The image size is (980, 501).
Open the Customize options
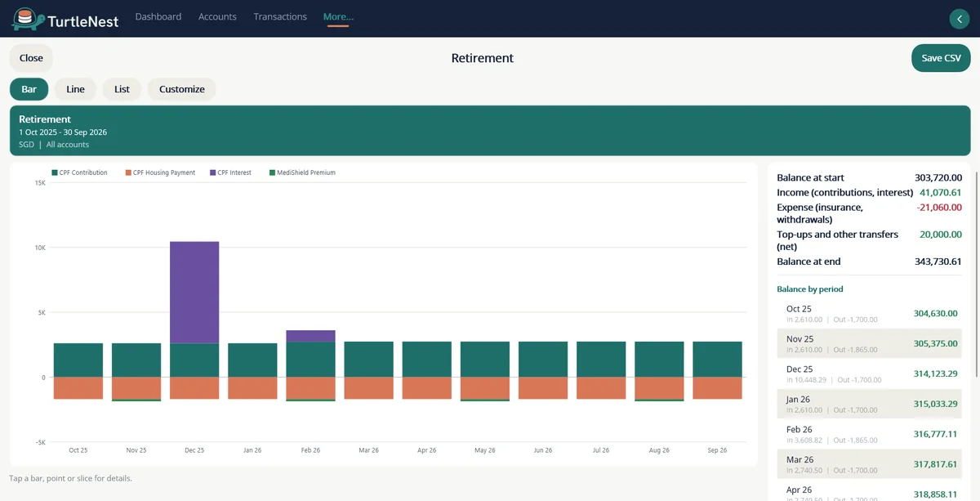[x=181, y=89]
